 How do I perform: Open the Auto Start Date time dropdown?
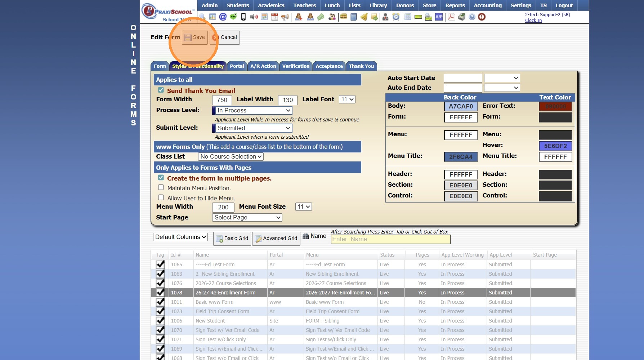tap(502, 78)
